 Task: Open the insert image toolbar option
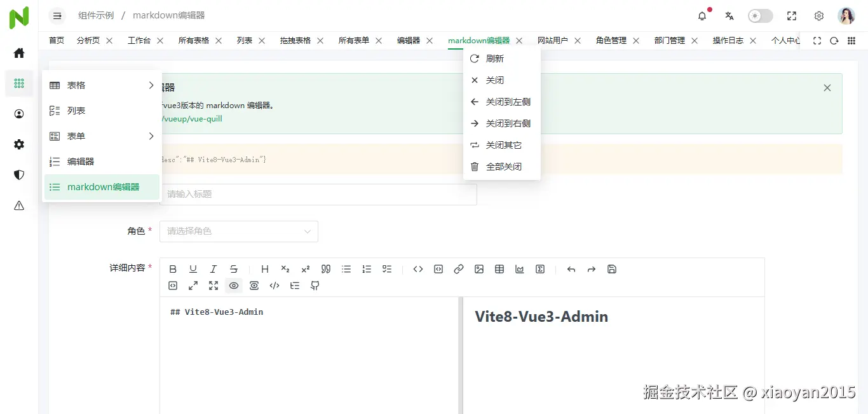(479, 269)
